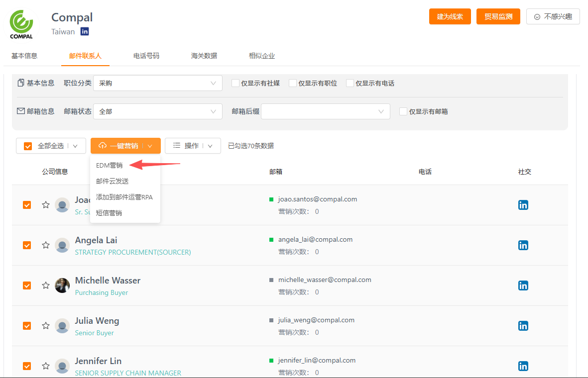Open Julia Weng's LinkedIn icon
588x378 pixels.
tap(523, 326)
